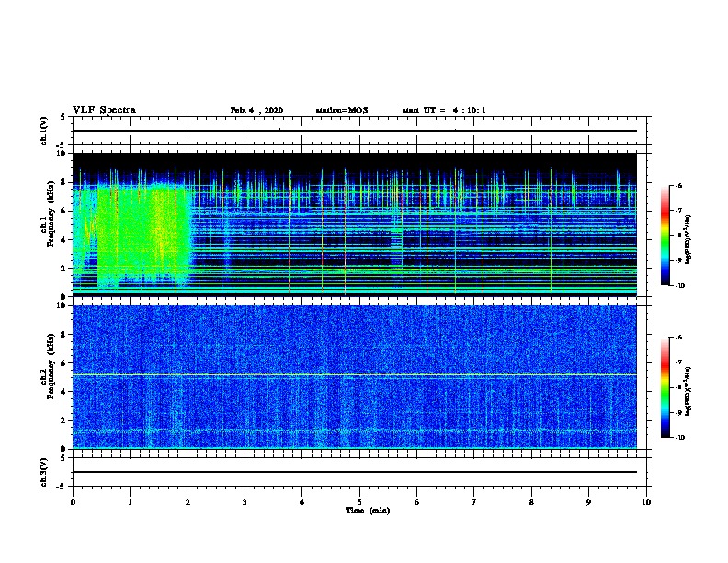
Task: Select the ch.2 "Frequency (kHz)" axis label
Action: point(51,366)
